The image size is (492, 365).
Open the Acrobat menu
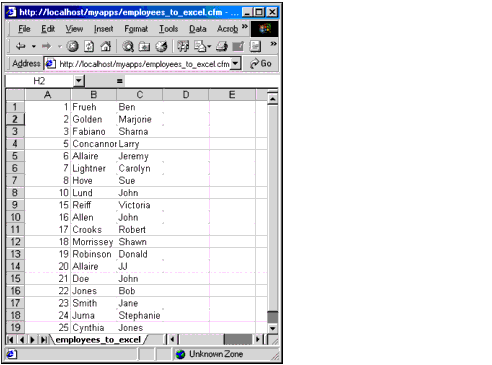(227, 29)
